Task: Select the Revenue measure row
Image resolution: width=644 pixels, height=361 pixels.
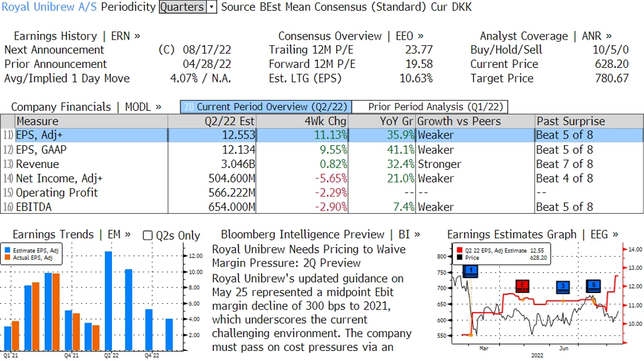Action: click(322, 164)
